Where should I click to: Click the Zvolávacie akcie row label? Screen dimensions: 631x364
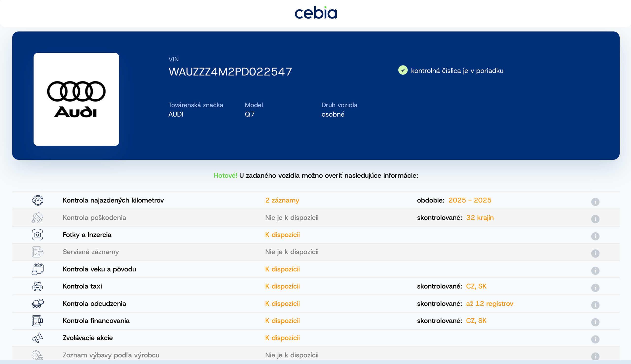pyautogui.click(x=88, y=338)
